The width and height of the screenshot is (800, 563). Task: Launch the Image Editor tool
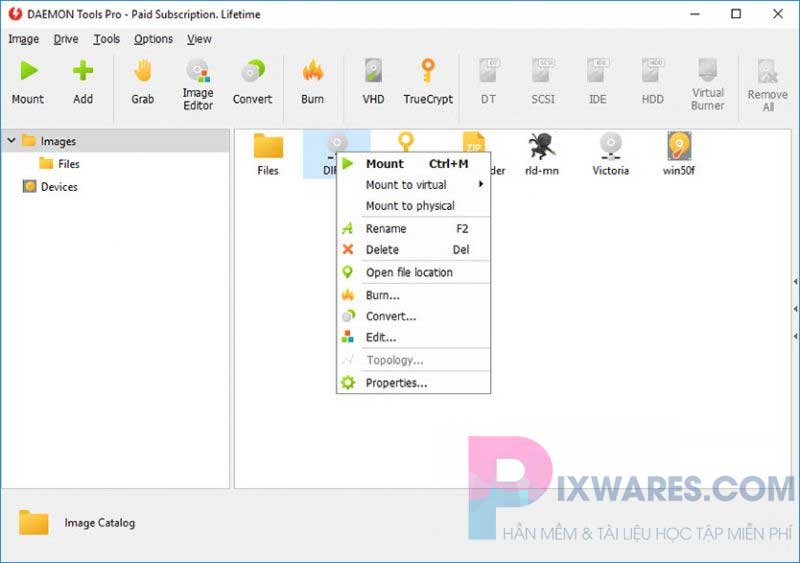pos(198,82)
